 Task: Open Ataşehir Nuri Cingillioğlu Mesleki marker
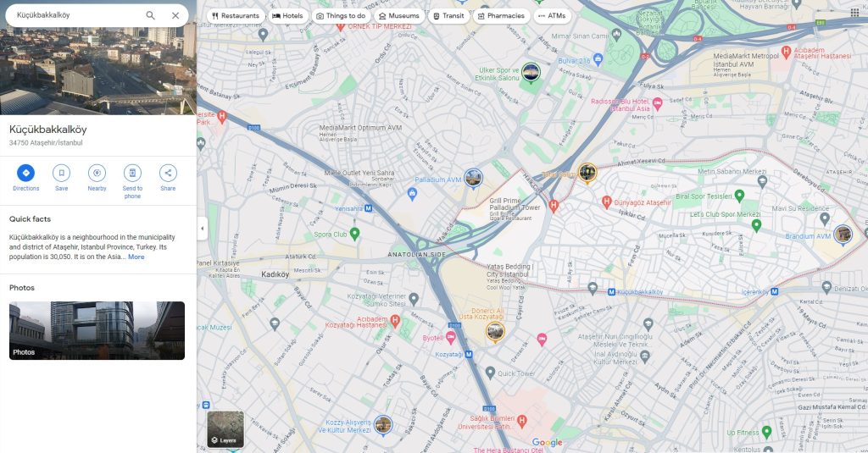click(x=648, y=323)
